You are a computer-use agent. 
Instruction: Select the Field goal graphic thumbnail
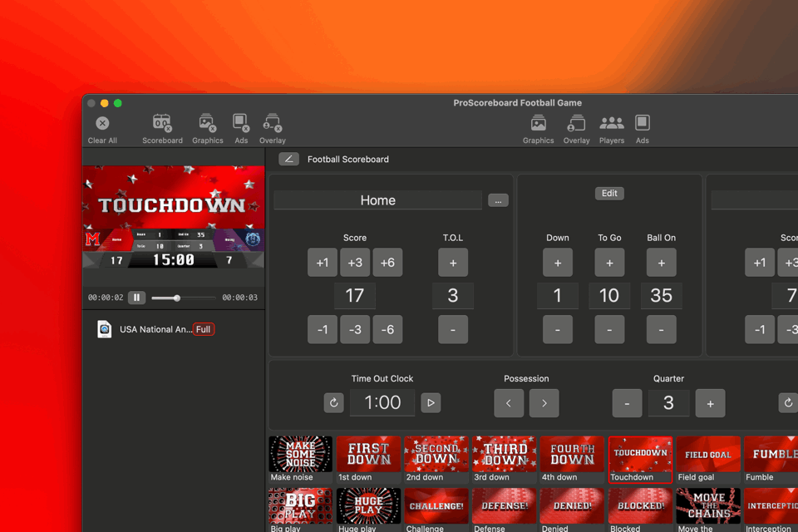pos(708,455)
